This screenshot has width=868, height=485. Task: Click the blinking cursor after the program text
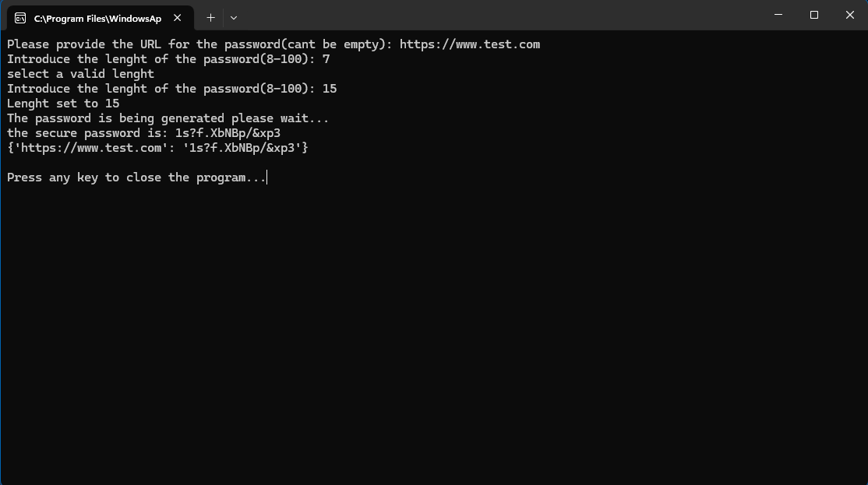(268, 177)
